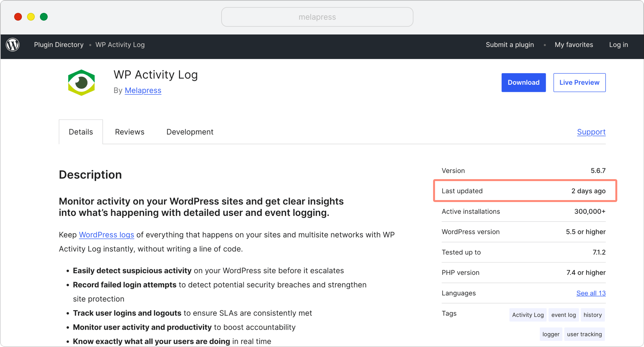Click the Description heading
This screenshot has height=347, width=644.
point(90,175)
